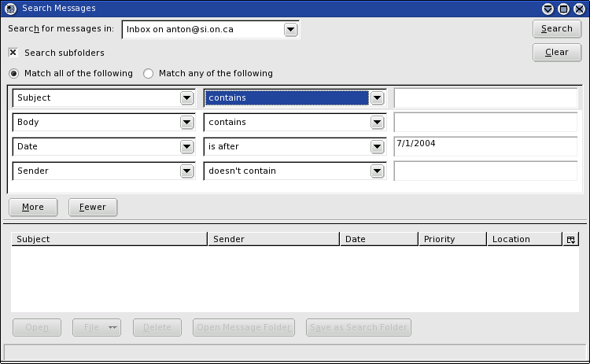Click the column picker icon in results header
Screen dimensions: 590x364
point(571,239)
